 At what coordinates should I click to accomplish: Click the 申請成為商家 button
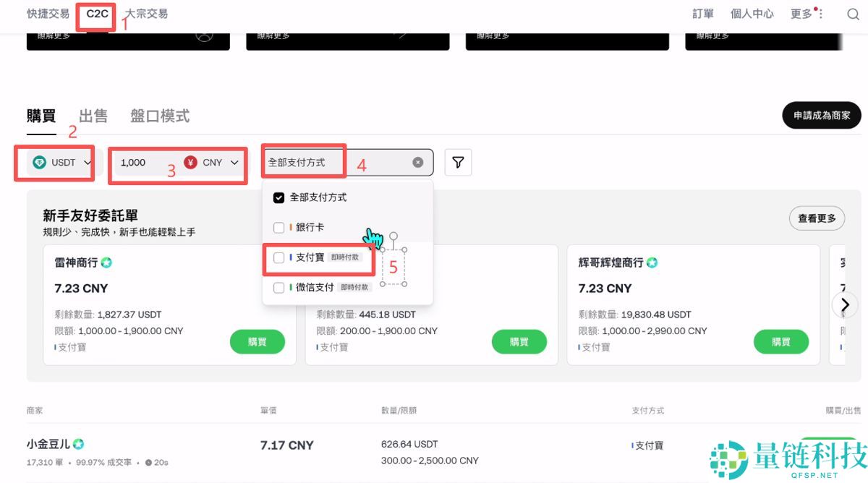tap(821, 115)
